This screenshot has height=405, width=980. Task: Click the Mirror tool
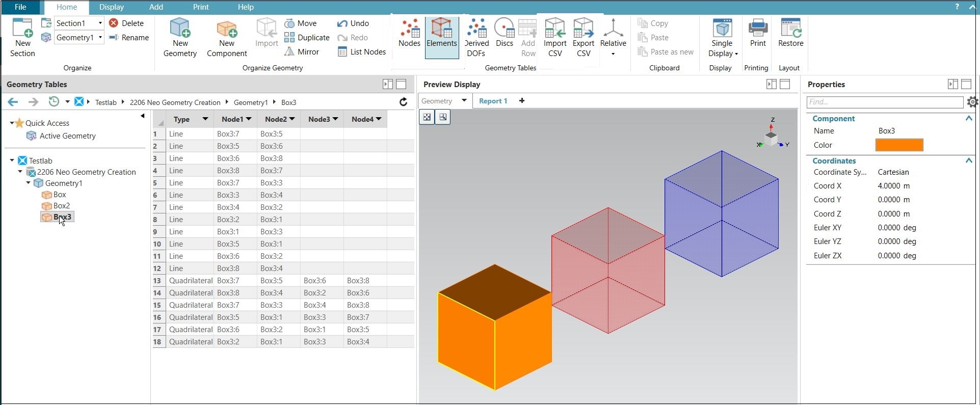[302, 52]
